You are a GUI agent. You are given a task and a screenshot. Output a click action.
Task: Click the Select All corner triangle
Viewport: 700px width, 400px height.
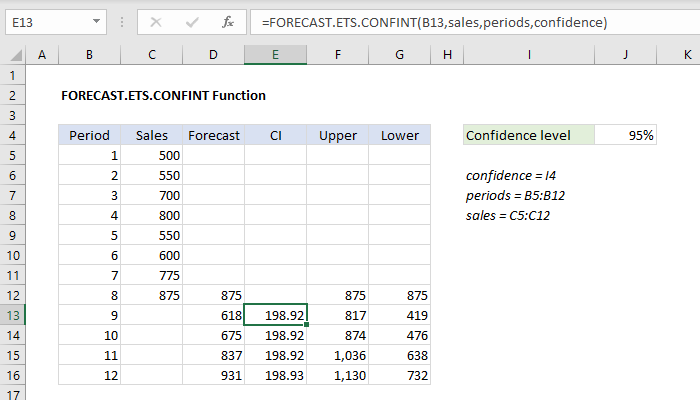pos(16,55)
